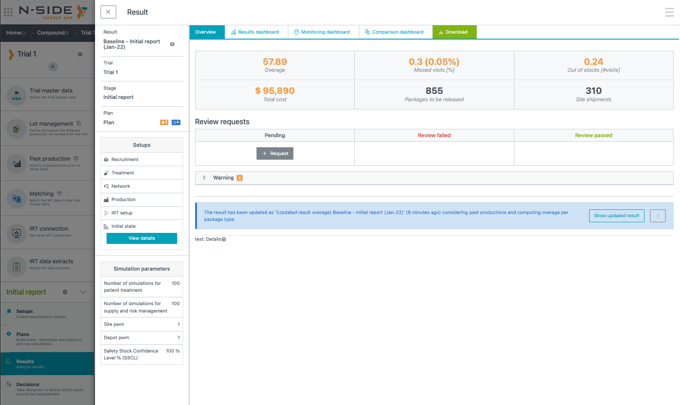Screen dimensions: 680x405
Task: Click the IRT data extracts icon
Action: click(16, 265)
